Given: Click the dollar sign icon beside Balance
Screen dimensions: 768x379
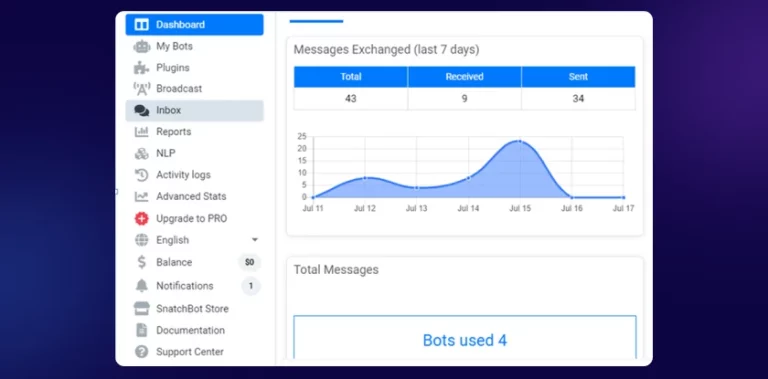Looking at the screenshot, I should [x=142, y=262].
